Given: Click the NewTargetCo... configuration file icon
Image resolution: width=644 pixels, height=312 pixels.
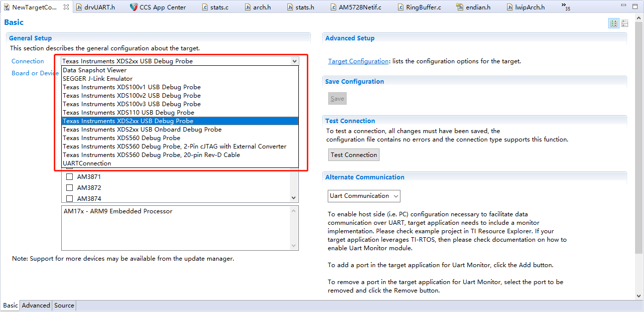Looking at the screenshot, I should [x=6, y=7].
